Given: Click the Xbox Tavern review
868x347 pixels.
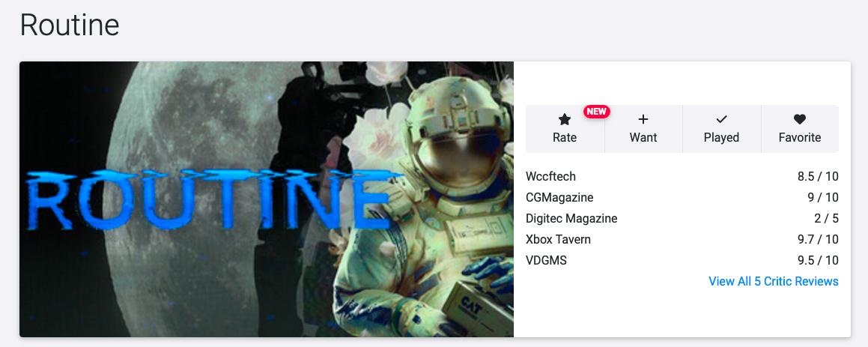Looking at the screenshot, I should (x=558, y=240).
